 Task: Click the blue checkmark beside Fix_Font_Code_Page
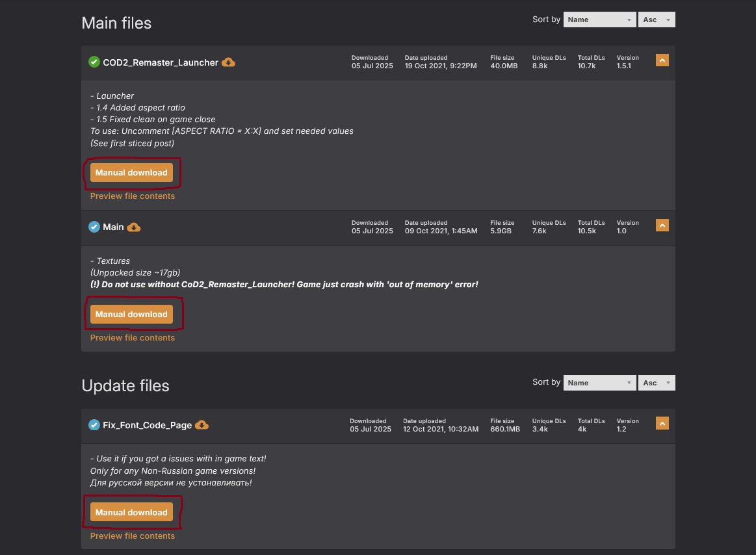coord(94,425)
